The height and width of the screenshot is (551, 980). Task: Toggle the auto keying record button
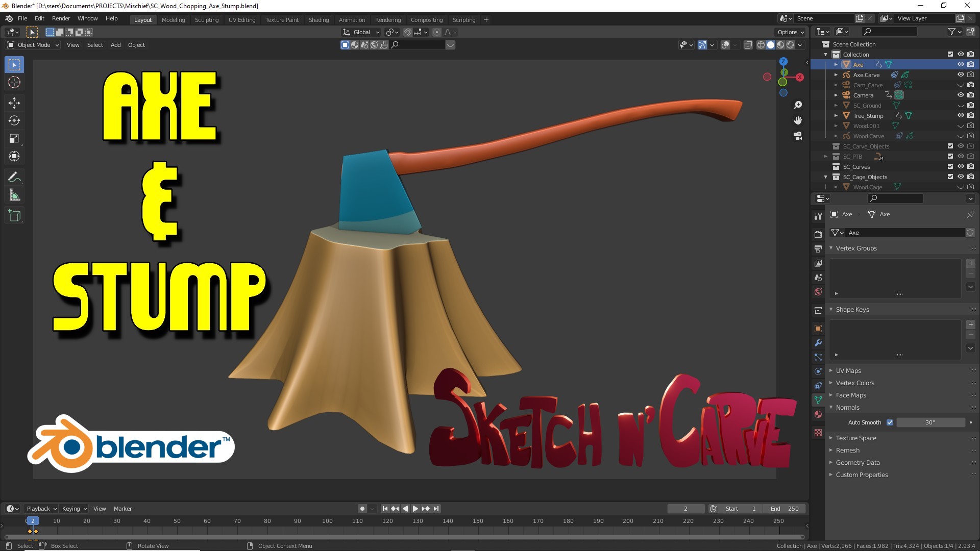coord(362,509)
